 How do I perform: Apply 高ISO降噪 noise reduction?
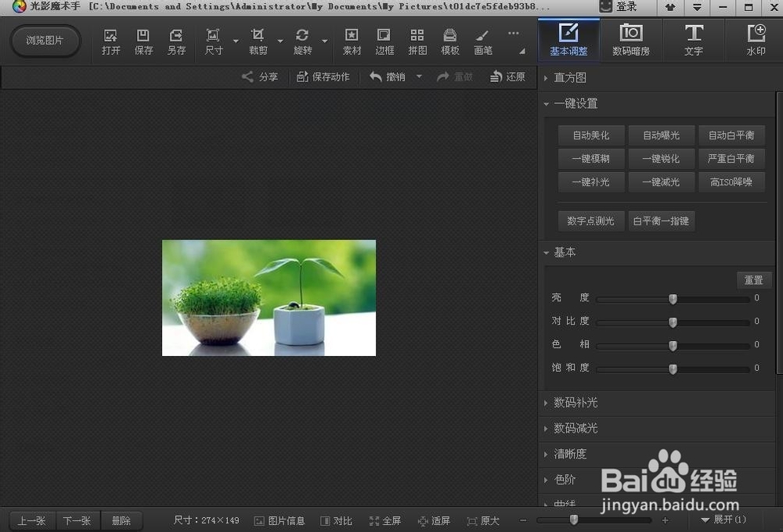pyautogui.click(x=731, y=182)
